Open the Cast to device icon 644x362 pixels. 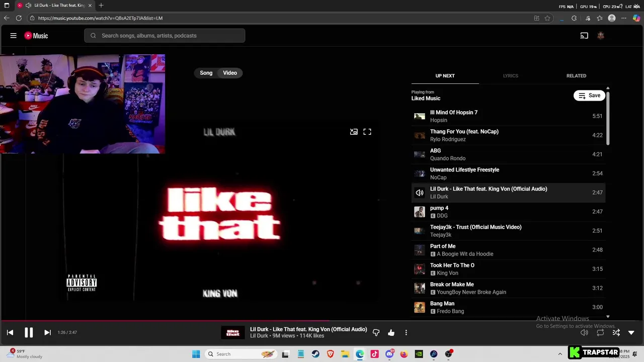(584, 36)
